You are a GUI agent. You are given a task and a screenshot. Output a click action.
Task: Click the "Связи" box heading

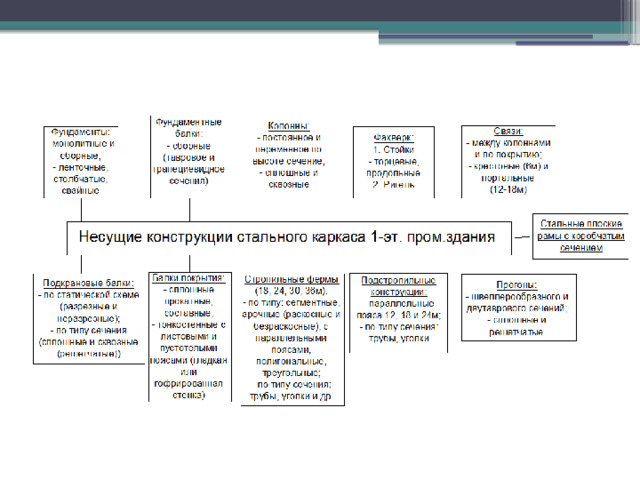(x=509, y=131)
